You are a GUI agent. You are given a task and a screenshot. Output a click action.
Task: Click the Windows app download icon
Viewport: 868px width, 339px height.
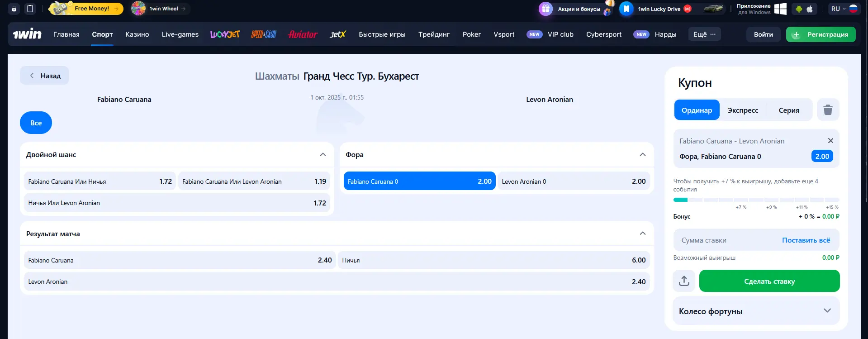tap(780, 9)
